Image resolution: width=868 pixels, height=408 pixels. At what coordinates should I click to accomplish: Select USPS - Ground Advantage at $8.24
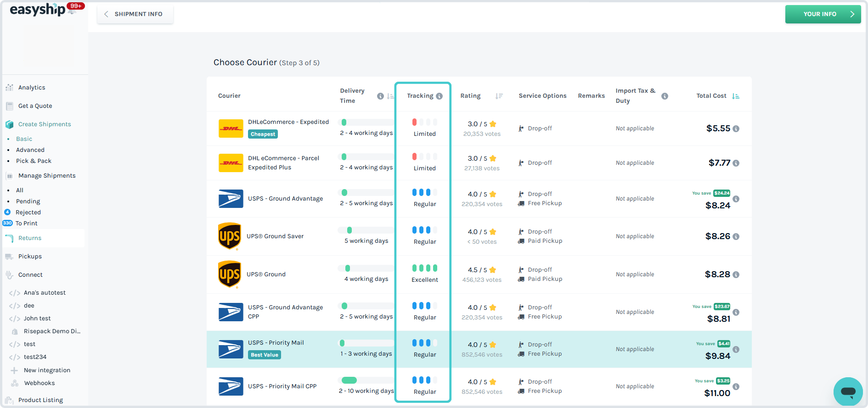(x=479, y=199)
